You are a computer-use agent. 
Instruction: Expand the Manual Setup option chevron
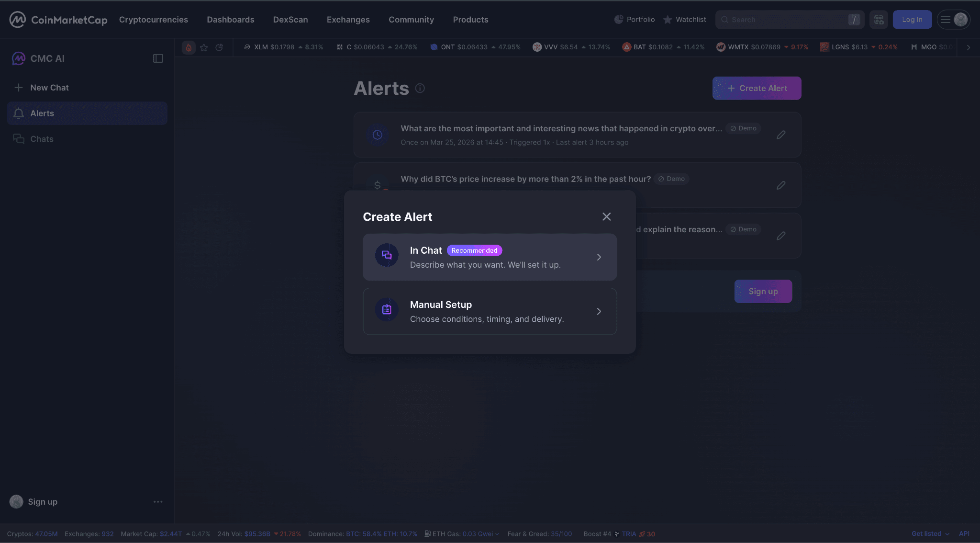pyautogui.click(x=599, y=312)
